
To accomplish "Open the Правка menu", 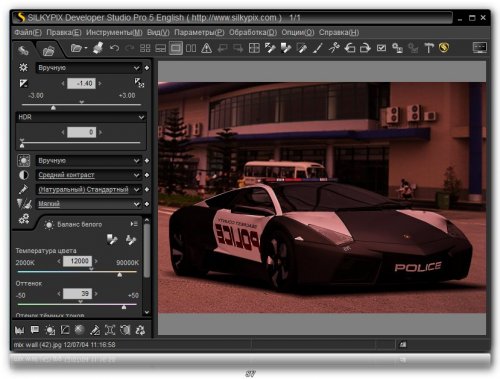I will click(64, 32).
